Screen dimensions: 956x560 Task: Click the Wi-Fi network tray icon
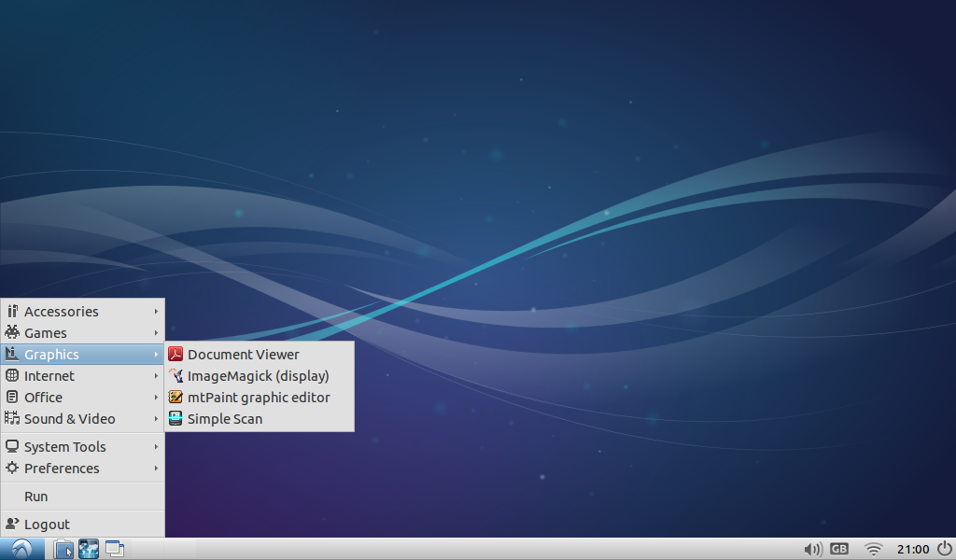[x=873, y=550]
